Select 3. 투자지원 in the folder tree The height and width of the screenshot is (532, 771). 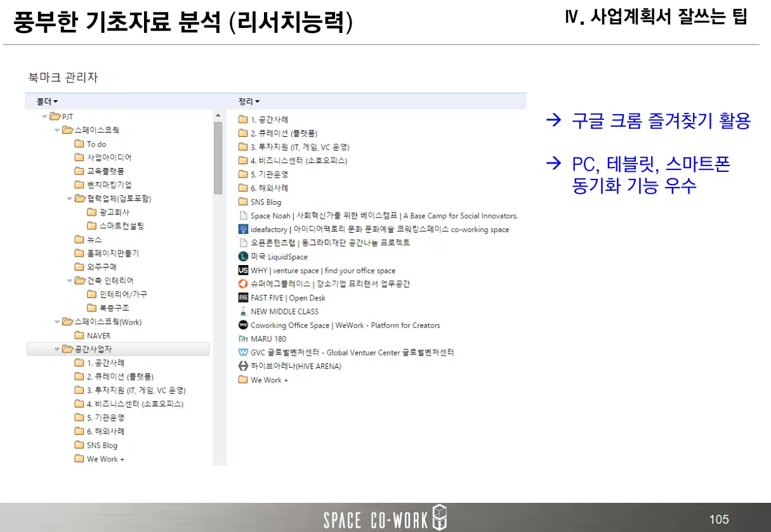[136, 391]
